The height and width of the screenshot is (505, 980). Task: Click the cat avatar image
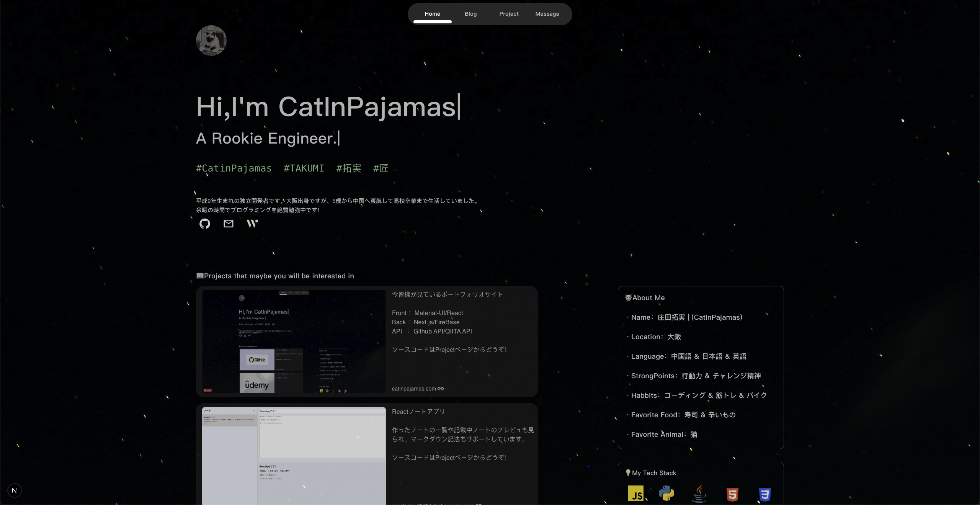(x=211, y=41)
